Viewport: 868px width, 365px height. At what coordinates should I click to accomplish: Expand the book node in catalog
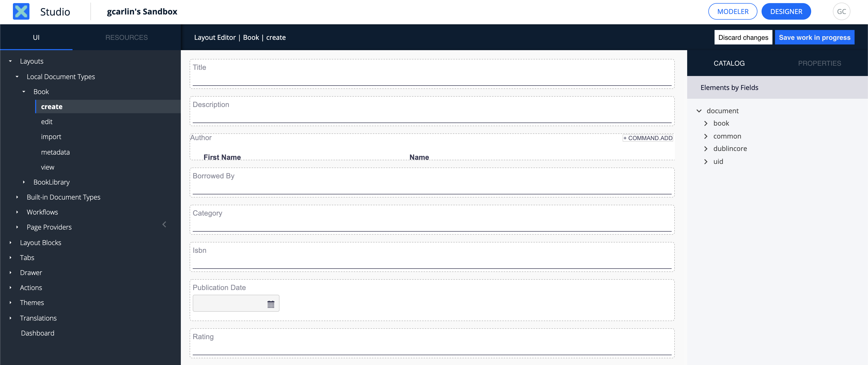click(706, 123)
